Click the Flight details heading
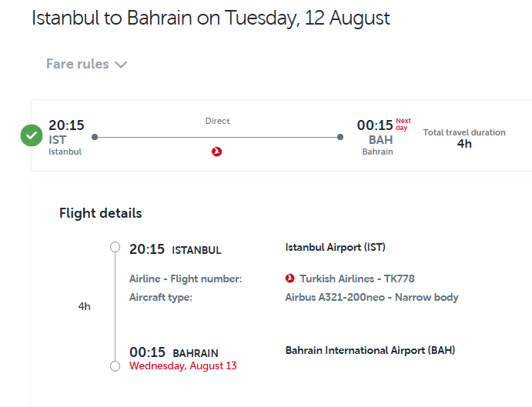Screen dimensions: 532x407 click(100, 213)
